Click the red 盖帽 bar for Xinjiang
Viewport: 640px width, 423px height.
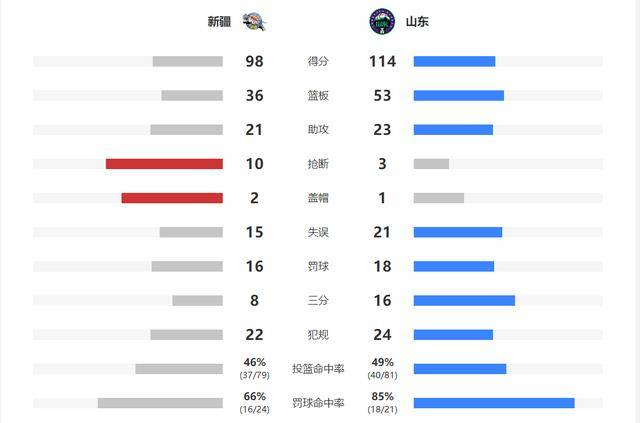(x=172, y=198)
